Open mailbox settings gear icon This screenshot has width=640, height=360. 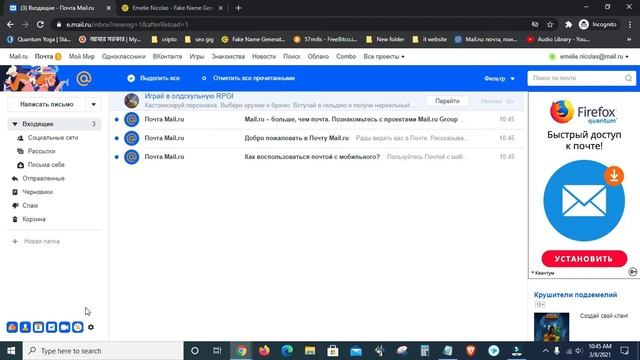point(91,327)
